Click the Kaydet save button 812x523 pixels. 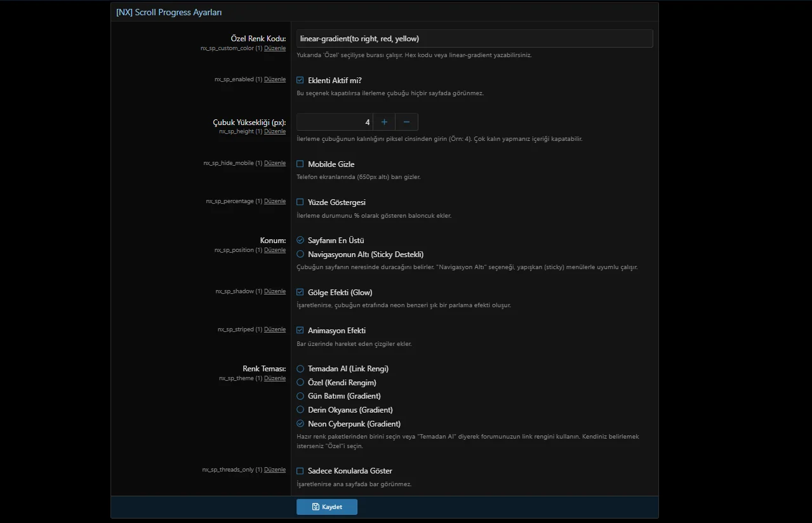click(x=326, y=506)
